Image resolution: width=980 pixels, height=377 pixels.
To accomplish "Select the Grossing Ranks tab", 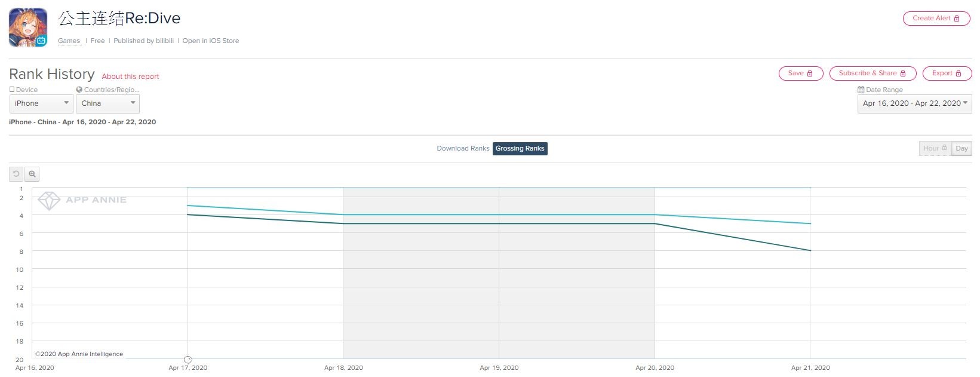I will coord(520,148).
